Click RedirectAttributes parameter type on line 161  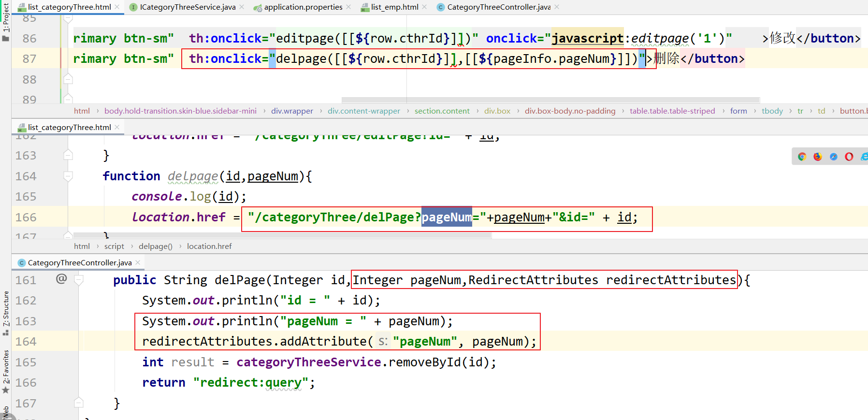(533, 280)
